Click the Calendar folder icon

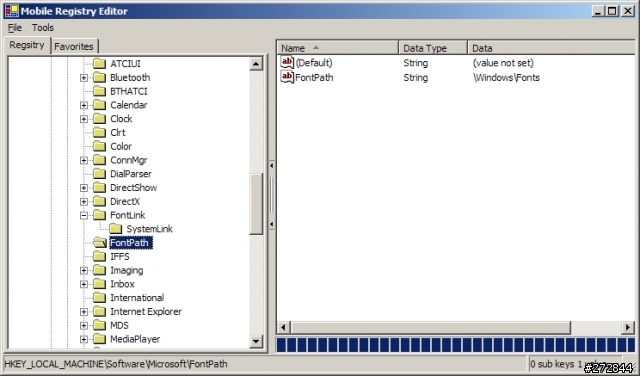(99, 105)
